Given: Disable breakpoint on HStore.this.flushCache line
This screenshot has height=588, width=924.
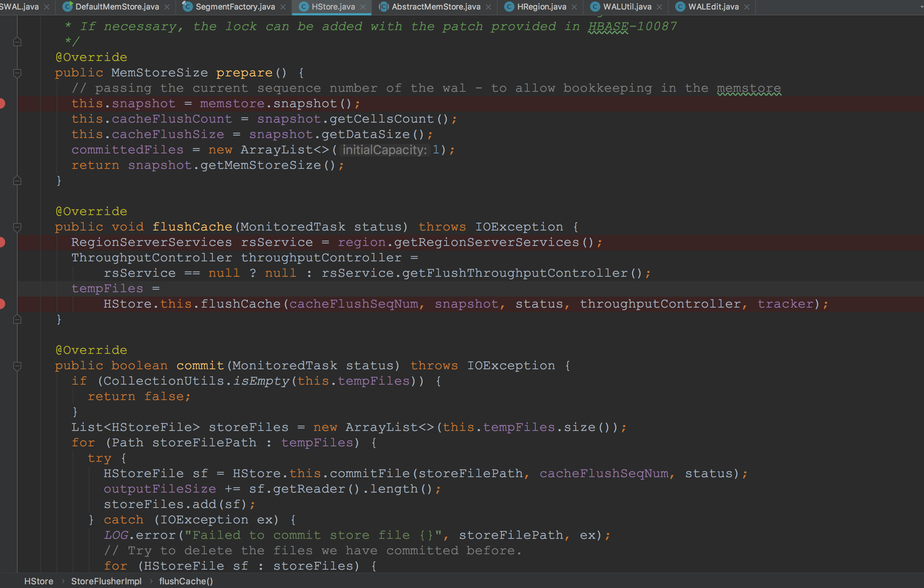Looking at the screenshot, I should point(2,304).
